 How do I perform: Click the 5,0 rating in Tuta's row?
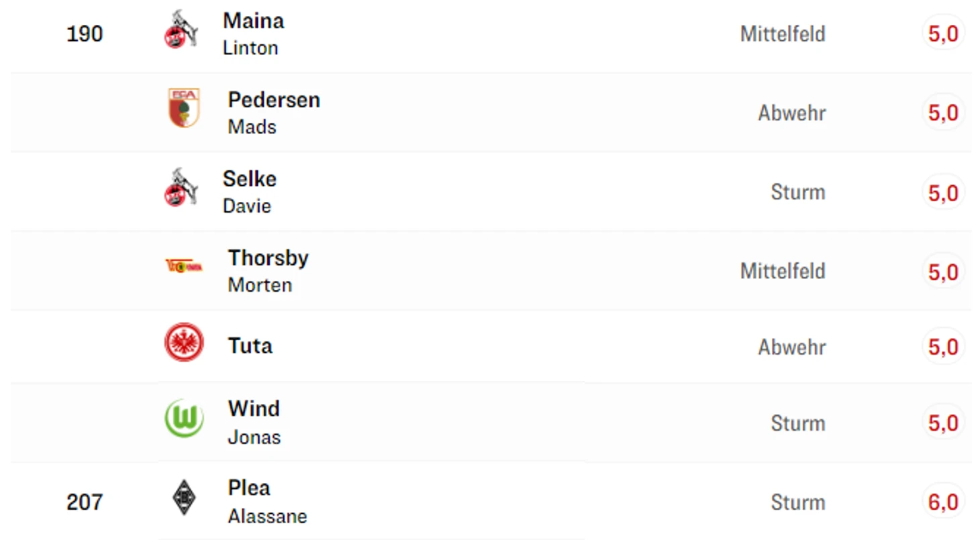[x=943, y=347]
